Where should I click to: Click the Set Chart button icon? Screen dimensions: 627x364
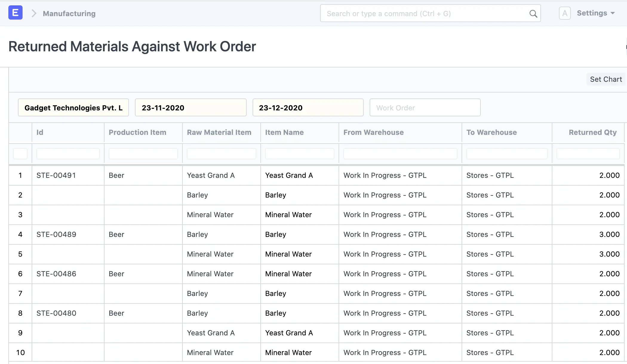coord(606,79)
